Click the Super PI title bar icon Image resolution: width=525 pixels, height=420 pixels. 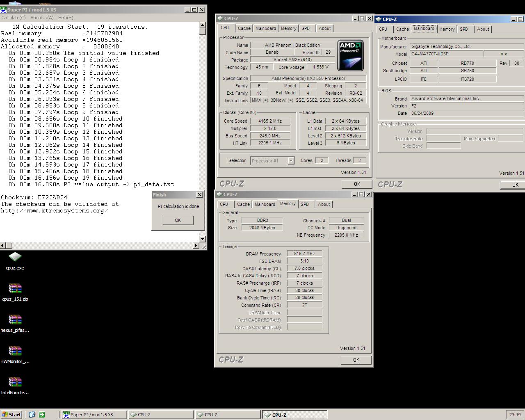[3, 9]
